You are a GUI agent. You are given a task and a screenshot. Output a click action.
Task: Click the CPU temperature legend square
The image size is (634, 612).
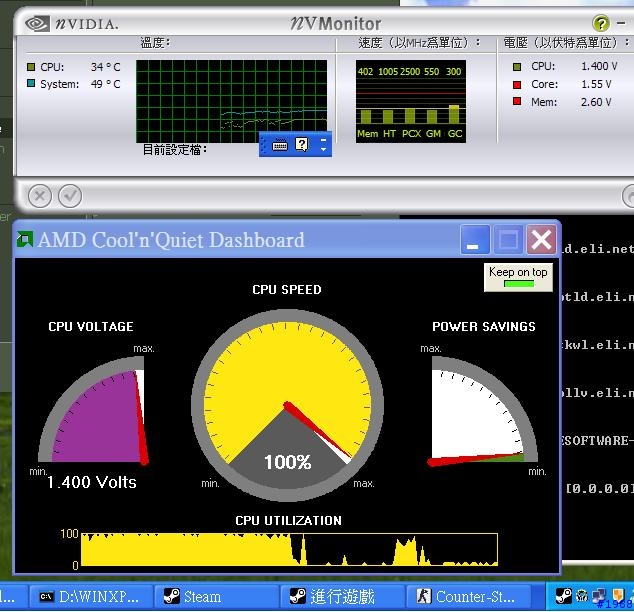31,67
